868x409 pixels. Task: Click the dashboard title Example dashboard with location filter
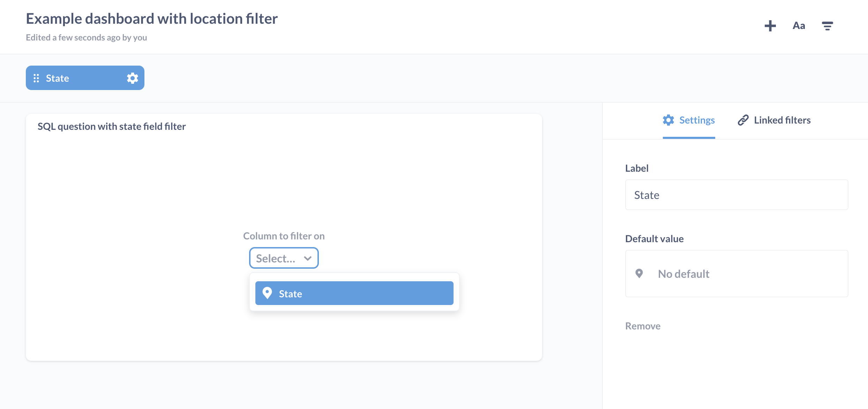tap(152, 18)
